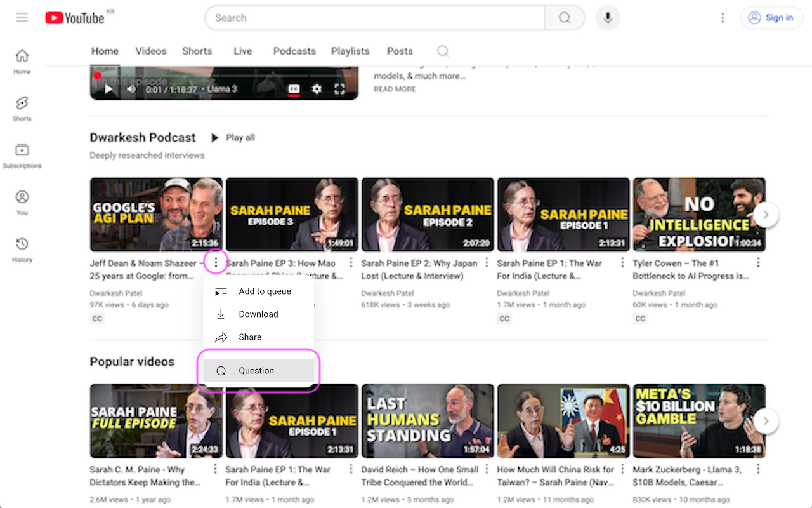Click the Sign in button
The height and width of the screenshot is (508, 812).
[771, 18]
